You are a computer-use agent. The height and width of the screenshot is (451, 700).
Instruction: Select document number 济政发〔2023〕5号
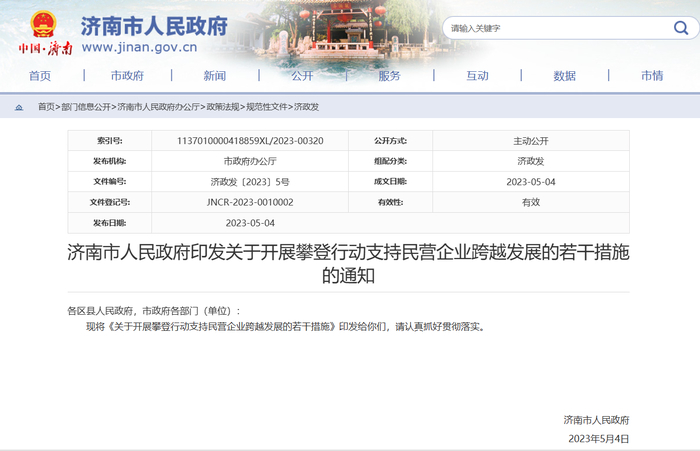(250, 182)
